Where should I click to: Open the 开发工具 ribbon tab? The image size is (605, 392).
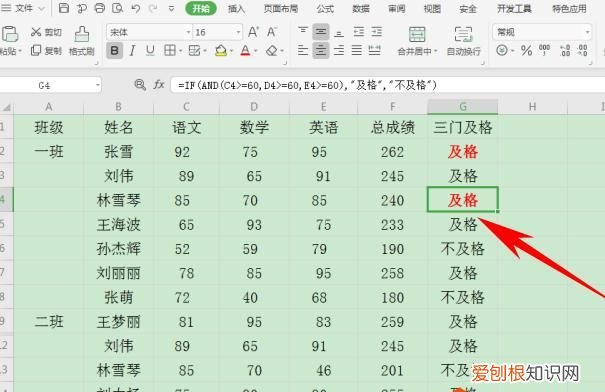514,8
